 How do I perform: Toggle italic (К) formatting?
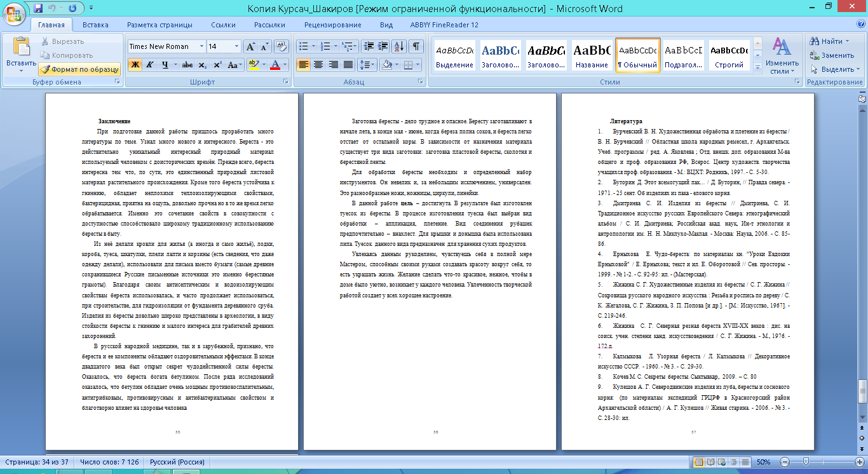click(x=150, y=65)
